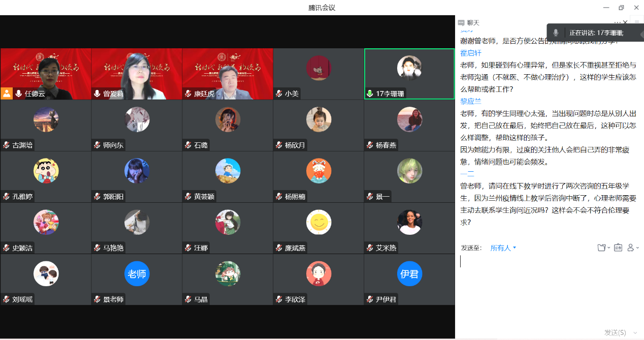Close the chat panel with the X icon
Screen dimensions: 644x340
[x=625, y=22]
